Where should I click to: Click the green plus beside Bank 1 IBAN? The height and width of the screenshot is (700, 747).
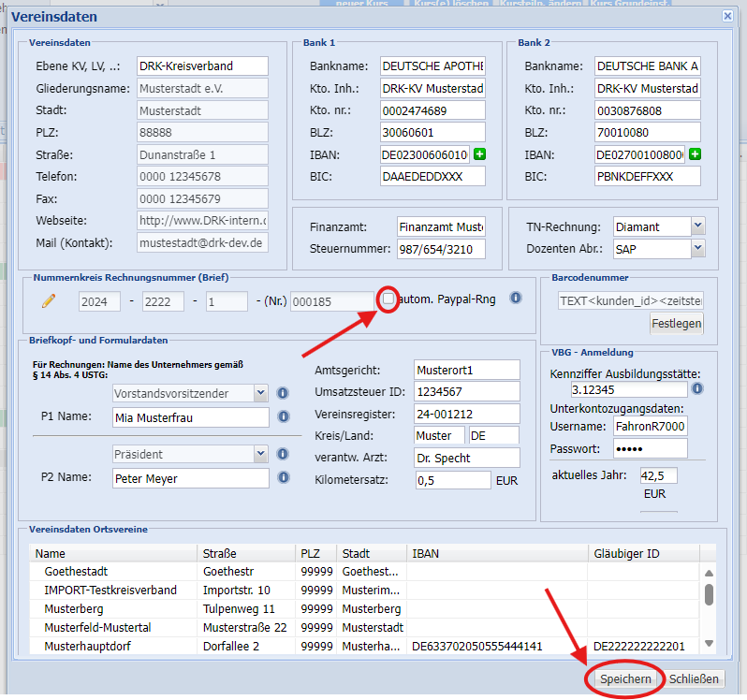click(480, 153)
